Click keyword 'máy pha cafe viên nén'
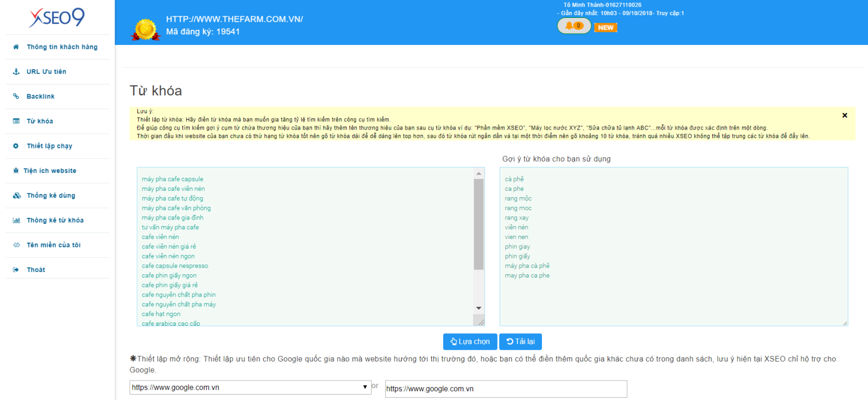Viewport: 868px width, 400px height. pos(173,189)
